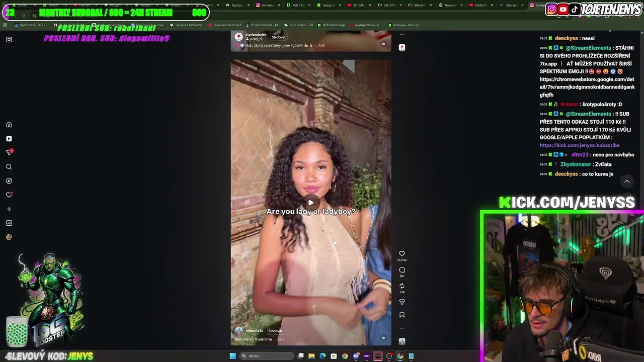This screenshot has width=644, height=362.
Task: Open Instagram Search magnifier in sidebar
Action: (9, 167)
